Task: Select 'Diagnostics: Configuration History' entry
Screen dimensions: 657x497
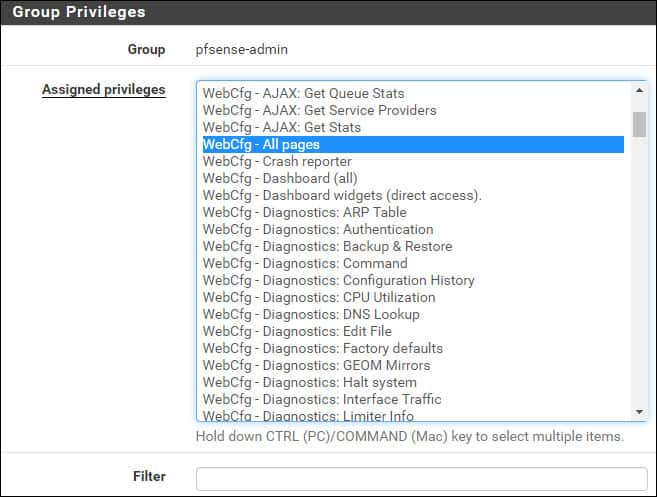Action: pos(338,280)
